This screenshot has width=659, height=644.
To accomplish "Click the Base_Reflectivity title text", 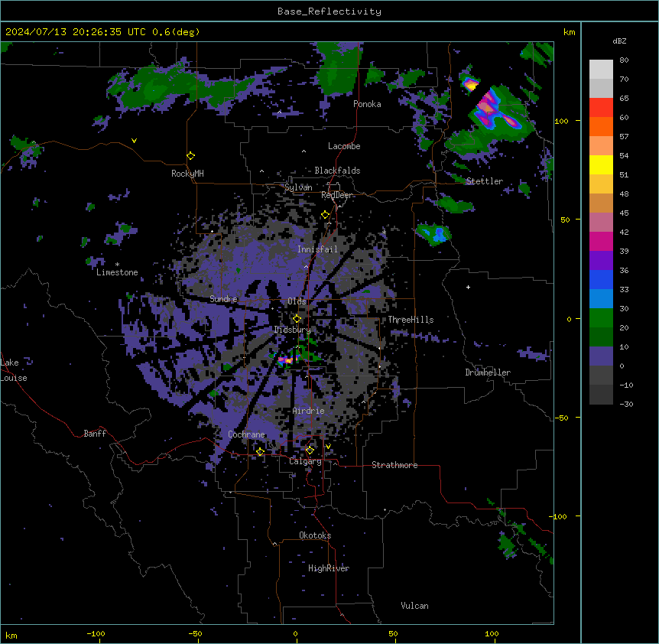I will pyautogui.click(x=329, y=11).
